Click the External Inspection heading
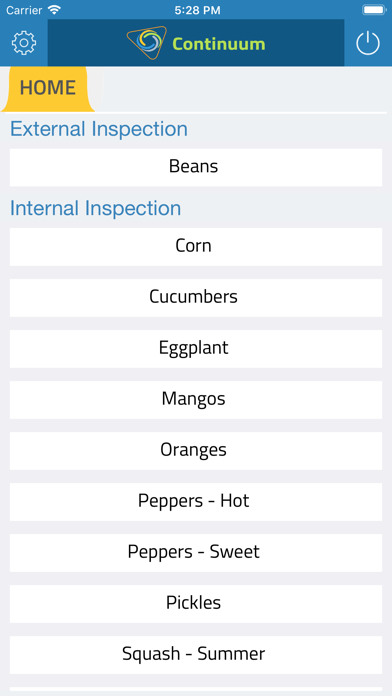Viewport: 392px width, 696px height. pos(99,129)
